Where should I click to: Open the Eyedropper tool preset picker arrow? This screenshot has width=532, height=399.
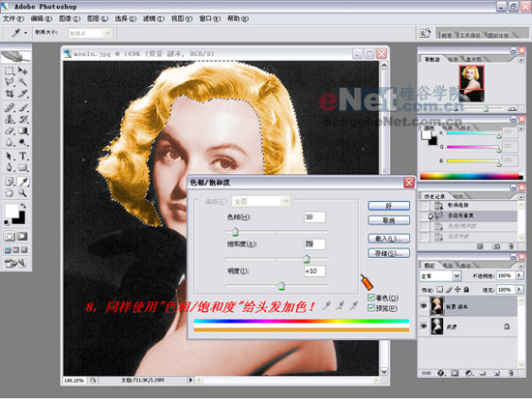[x=26, y=33]
